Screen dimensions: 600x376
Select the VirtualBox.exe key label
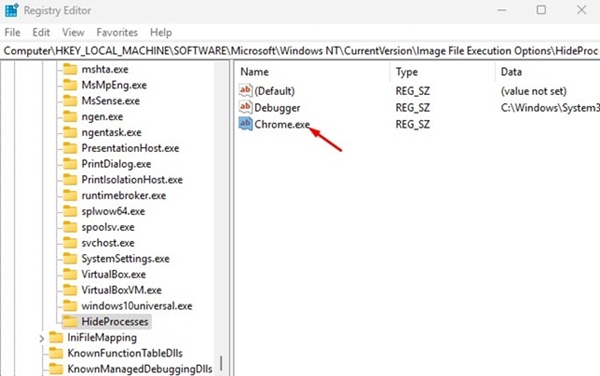(114, 274)
